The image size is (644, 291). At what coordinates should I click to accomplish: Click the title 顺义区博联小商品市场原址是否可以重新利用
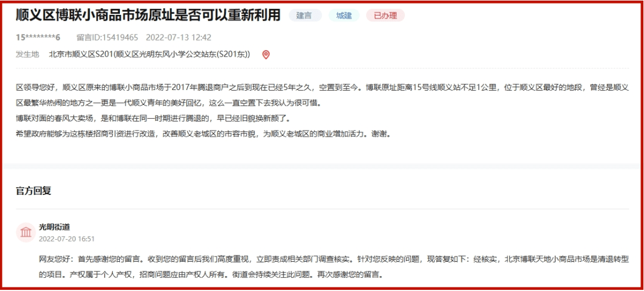tap(148, 15)
